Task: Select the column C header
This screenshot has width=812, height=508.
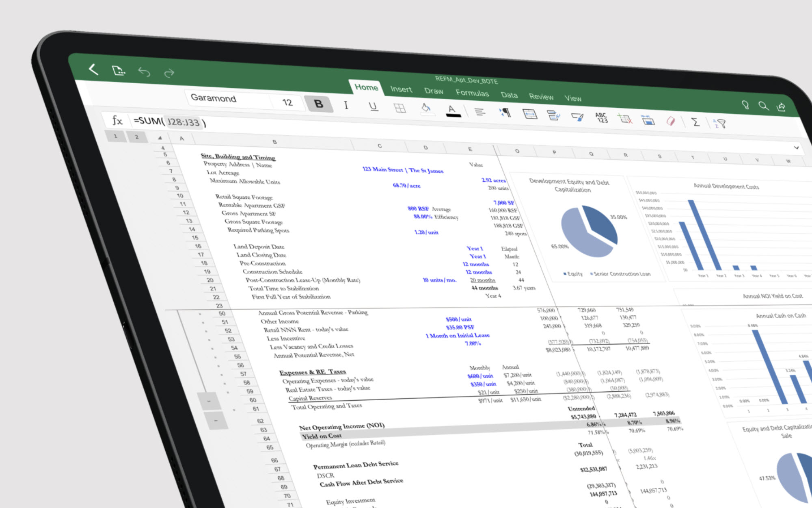Action: click(x=380, y=145)
